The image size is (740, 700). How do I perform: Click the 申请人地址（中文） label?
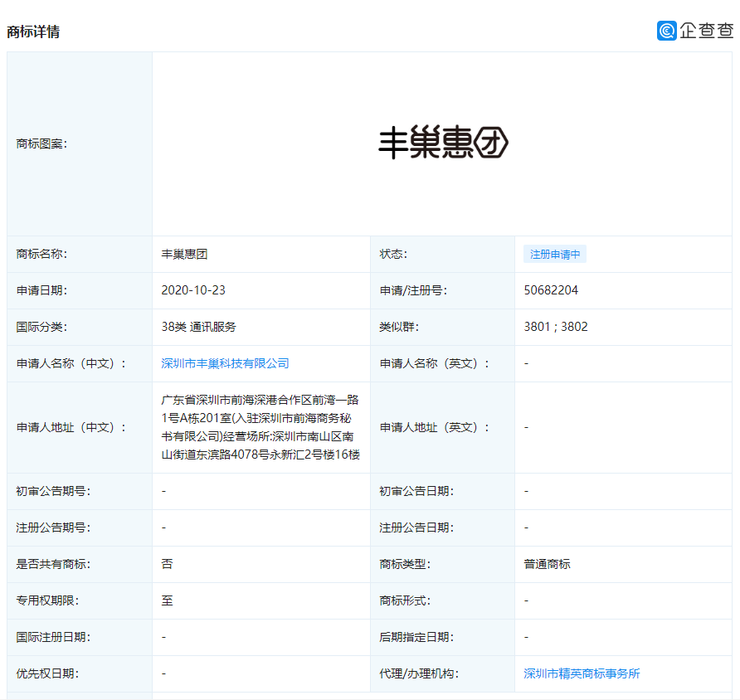(71, 427)
